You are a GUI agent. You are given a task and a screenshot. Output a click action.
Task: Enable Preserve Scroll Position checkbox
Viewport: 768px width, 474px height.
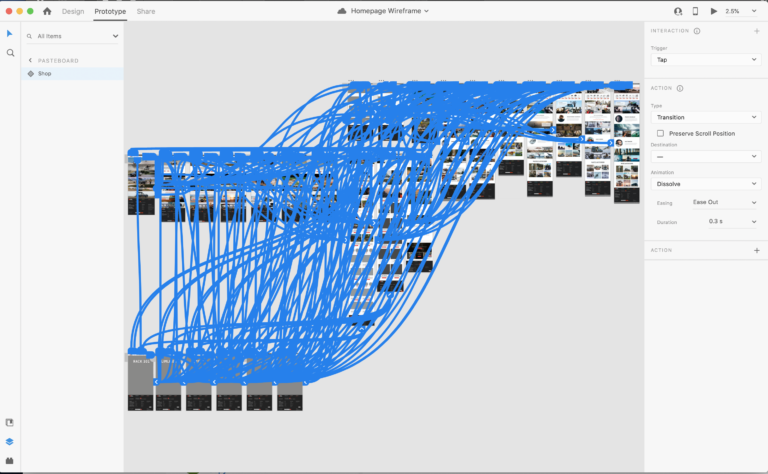click(x=660, y=133)
